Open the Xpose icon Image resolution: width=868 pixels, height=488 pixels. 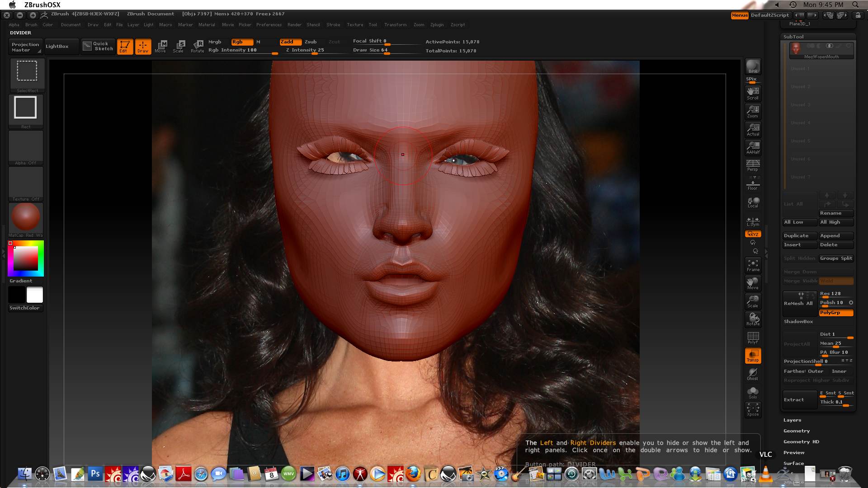tap(753, 410)
